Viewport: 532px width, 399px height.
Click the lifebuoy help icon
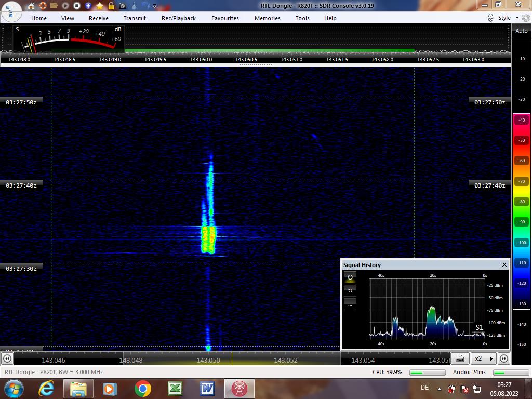(43, 6)
